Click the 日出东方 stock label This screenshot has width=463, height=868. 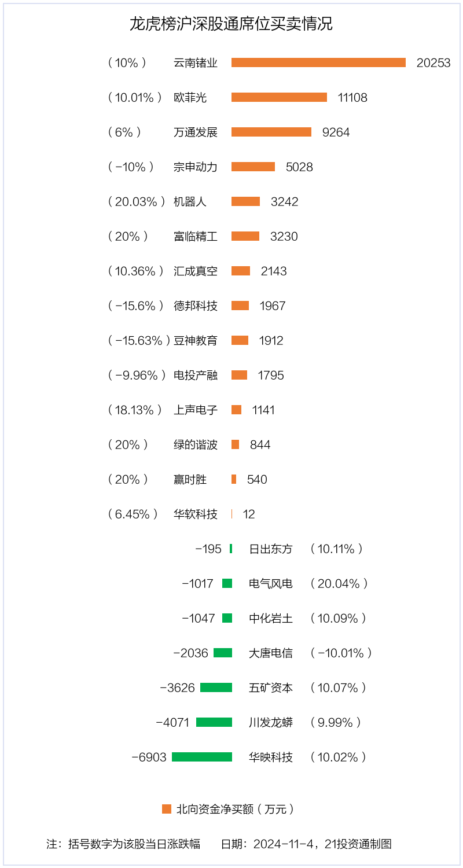(x=271, y=549)
